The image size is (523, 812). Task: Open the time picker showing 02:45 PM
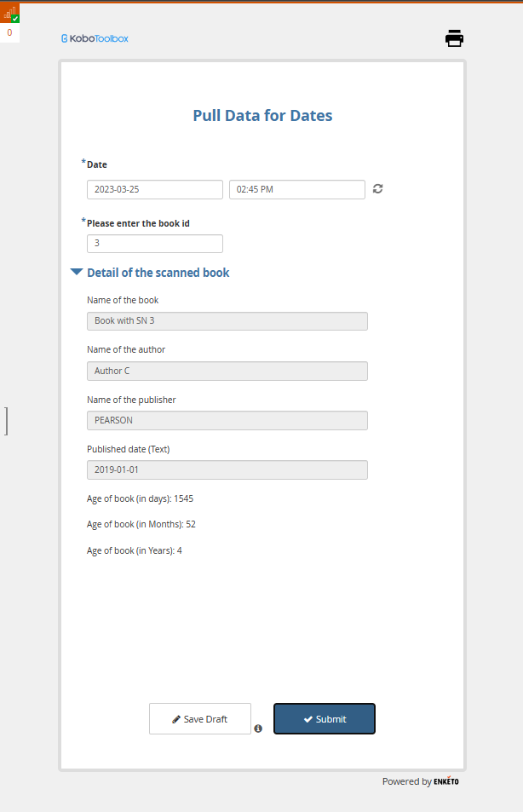point(296,189)
